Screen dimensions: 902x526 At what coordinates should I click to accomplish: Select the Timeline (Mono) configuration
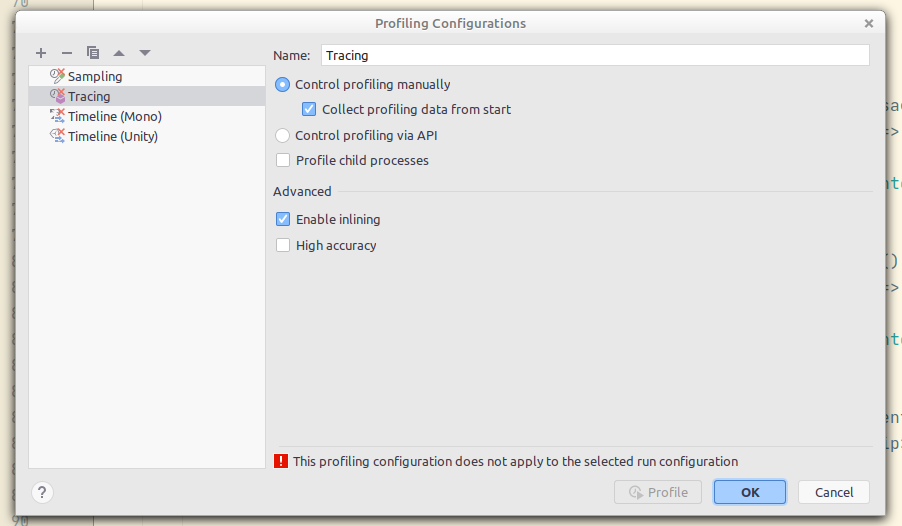(x=114, y=116)
